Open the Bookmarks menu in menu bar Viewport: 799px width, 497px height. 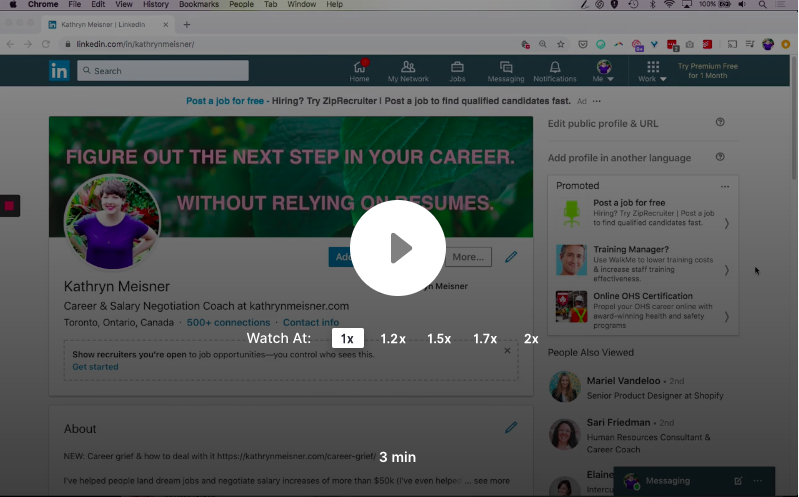pyautogui.click(x=199, y=5)
